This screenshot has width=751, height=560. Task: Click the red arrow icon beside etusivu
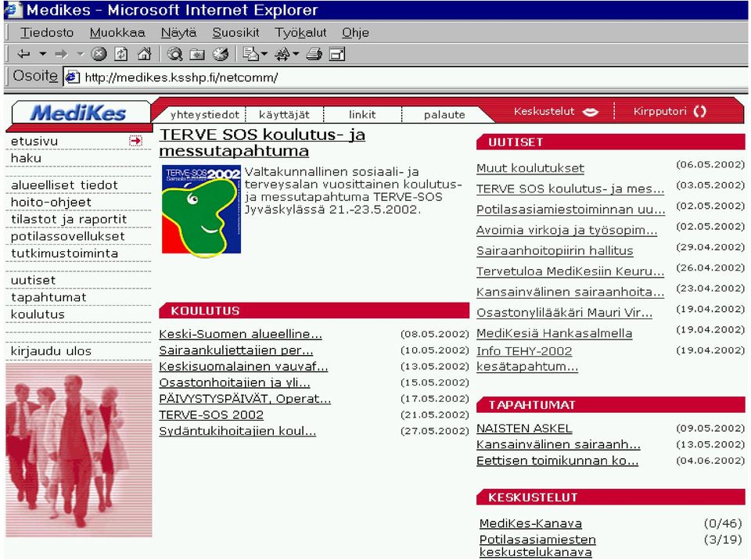[x=135, y=141]
